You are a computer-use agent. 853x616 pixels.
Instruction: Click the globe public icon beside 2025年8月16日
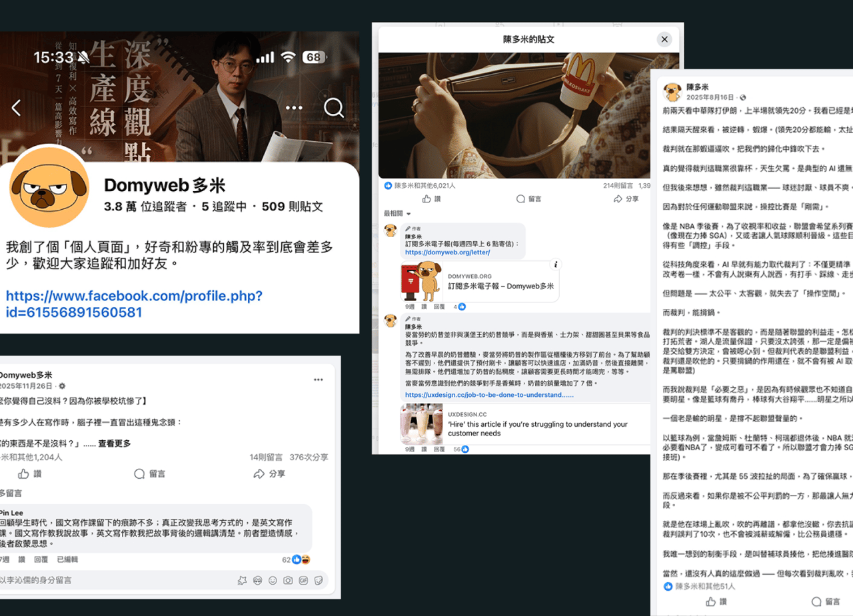pos(743,97)
